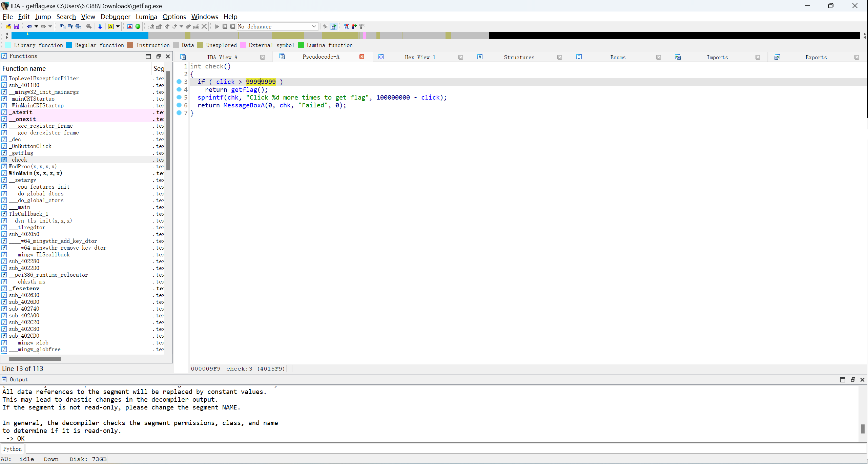
Task: Click the pencil rename toolbar icon
Action: click(x=196, y=26)
